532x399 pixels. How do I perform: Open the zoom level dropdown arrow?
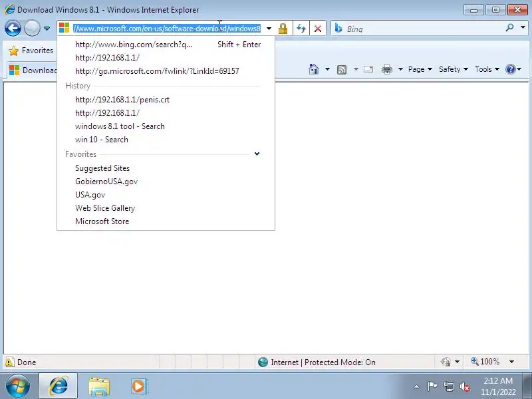point(511,362)
